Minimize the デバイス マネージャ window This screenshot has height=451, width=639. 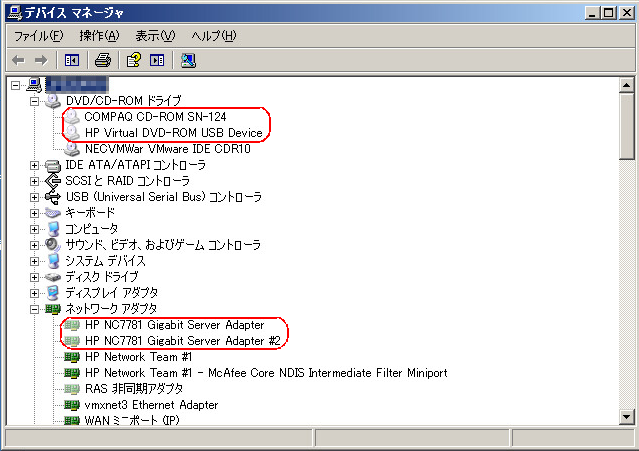(x=593, y=13)
